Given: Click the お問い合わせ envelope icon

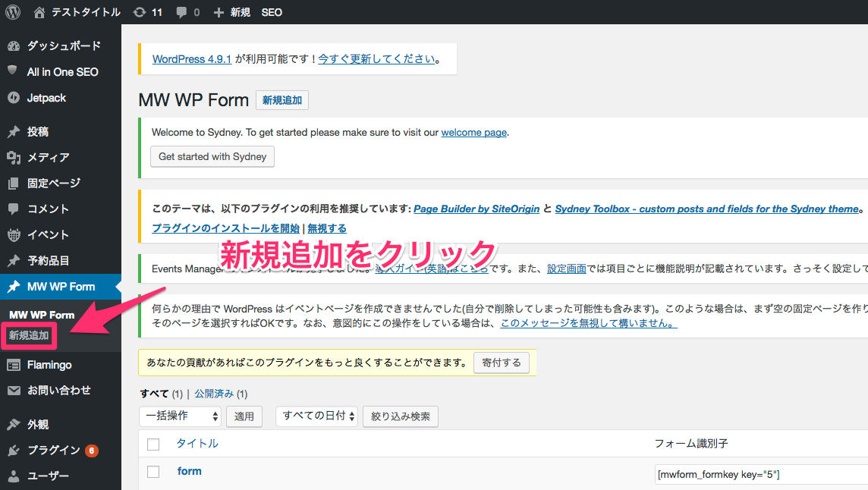Looking at the screenshot, I should (x=14, y=391).
